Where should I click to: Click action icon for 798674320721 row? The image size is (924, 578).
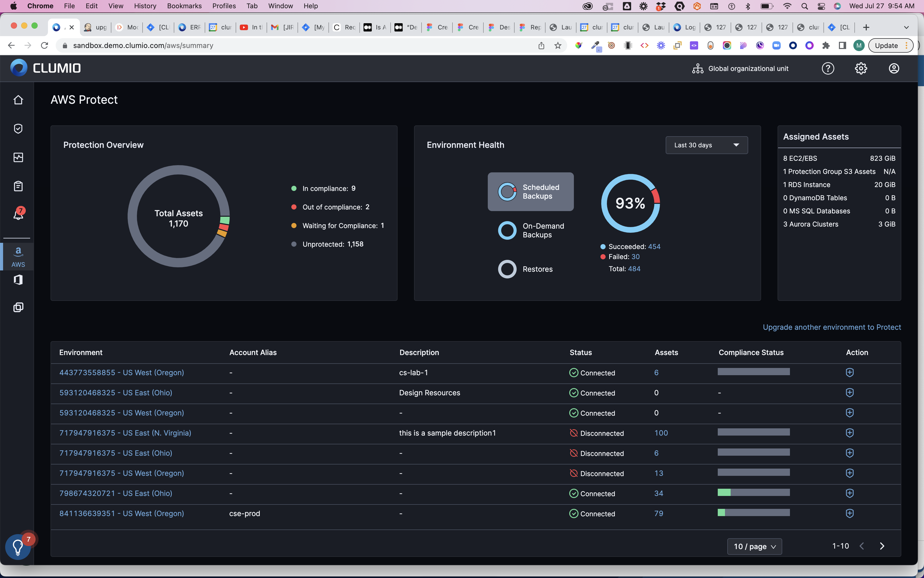849,493
